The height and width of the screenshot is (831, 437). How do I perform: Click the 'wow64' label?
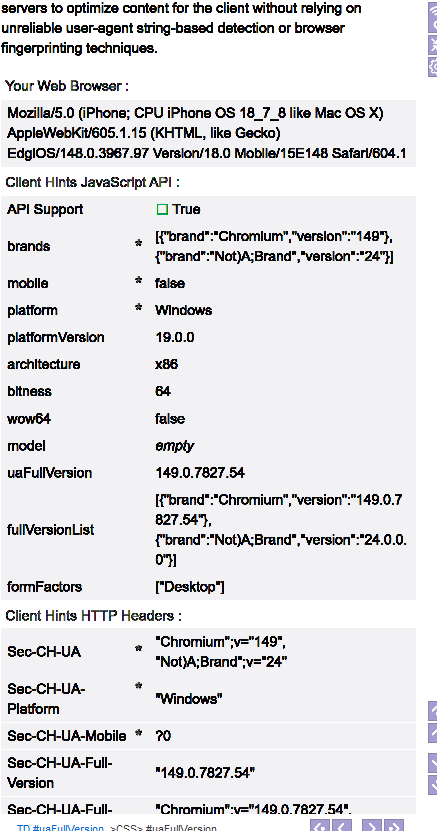[29, 419]
